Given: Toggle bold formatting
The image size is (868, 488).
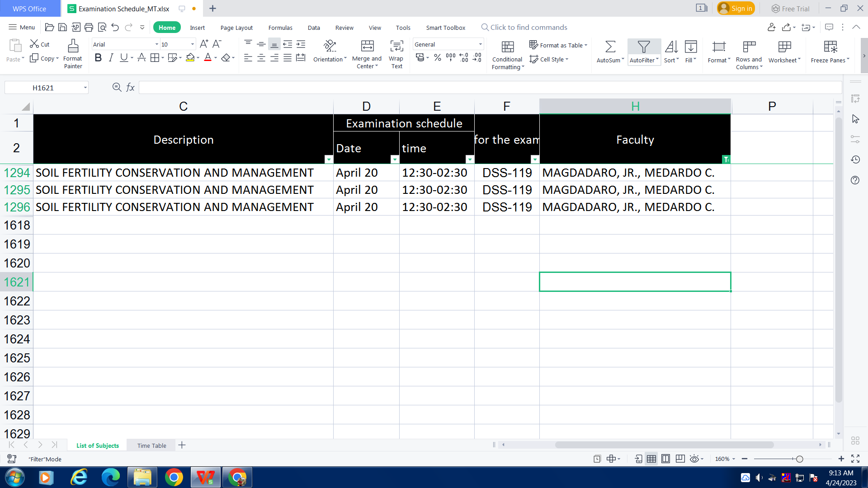Looking at the screenshot, I should coord(98,58).
